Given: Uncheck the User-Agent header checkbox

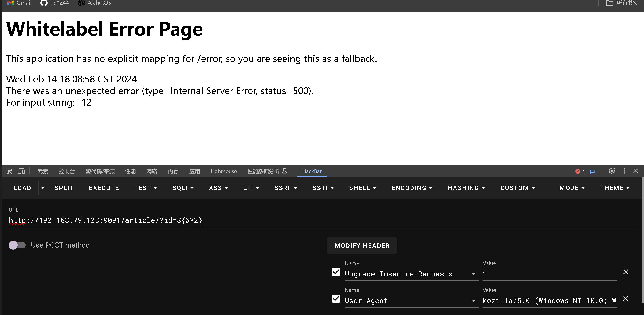Looking at the screenshot, I should 336,299.
